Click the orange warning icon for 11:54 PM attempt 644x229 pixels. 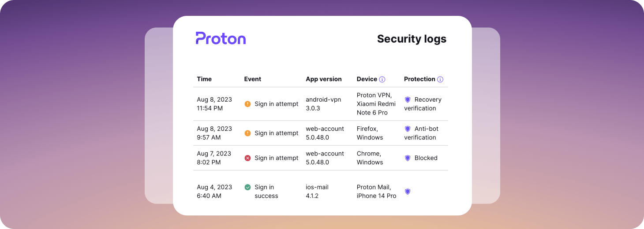coord(247,104)
